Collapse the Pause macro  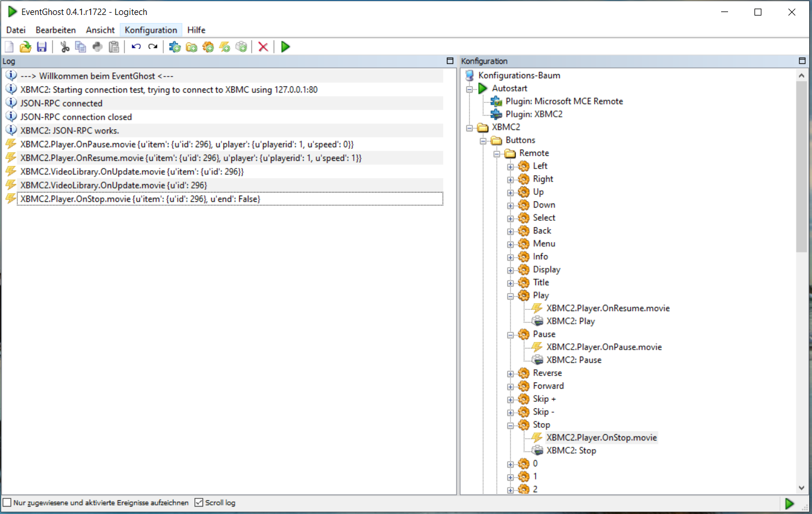510,335
